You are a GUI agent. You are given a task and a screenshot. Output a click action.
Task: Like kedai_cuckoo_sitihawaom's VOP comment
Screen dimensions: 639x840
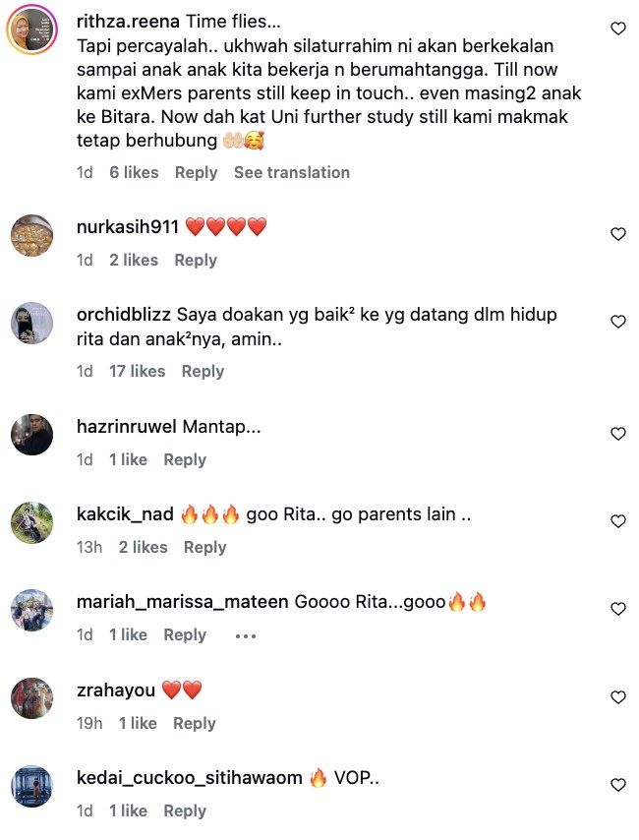(618, 785)
